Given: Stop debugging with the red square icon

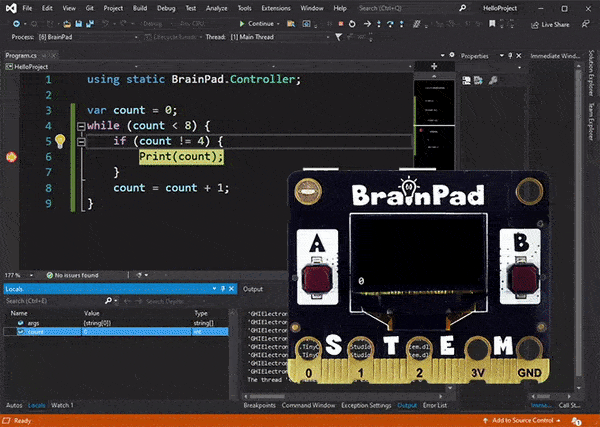Looking at the screenshot, I should pos(341,24).
